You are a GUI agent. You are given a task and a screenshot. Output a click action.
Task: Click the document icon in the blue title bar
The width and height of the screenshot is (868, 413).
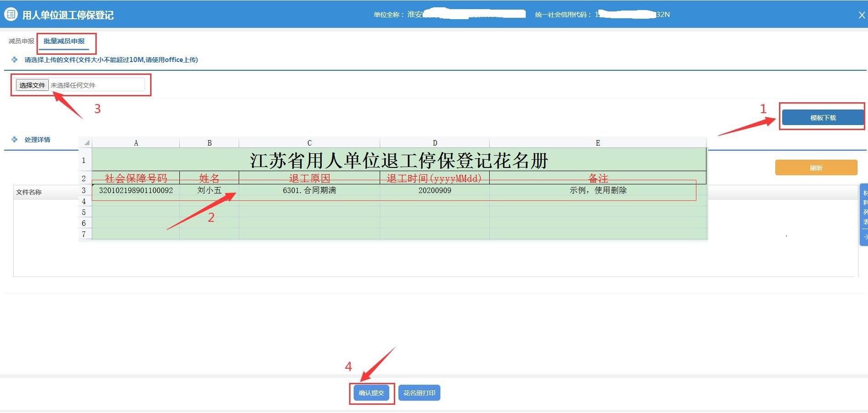pyautogui.click(x=10, y=15)
